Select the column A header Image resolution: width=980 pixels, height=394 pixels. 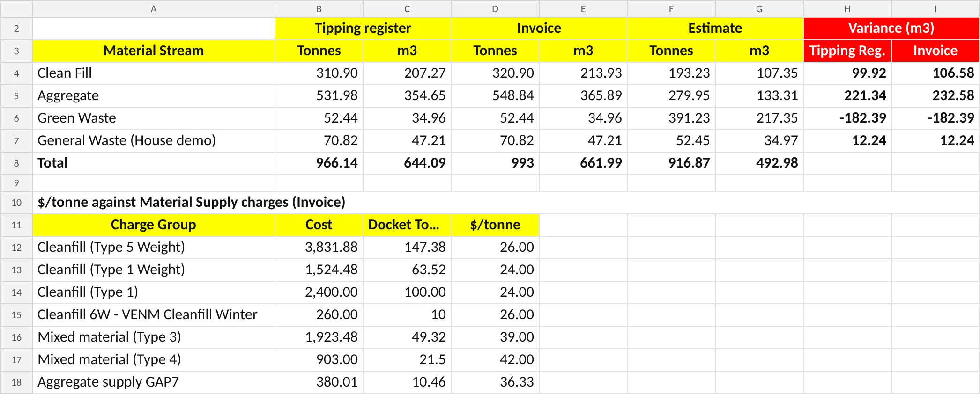pyautogui.click(x=153, y=9)
